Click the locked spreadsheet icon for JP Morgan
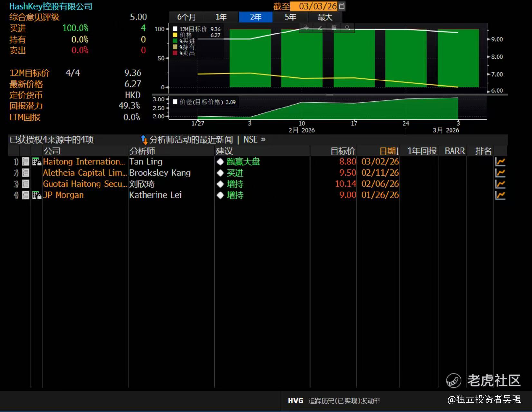This screenshot has height=412, width=532. tap(36, 195)
